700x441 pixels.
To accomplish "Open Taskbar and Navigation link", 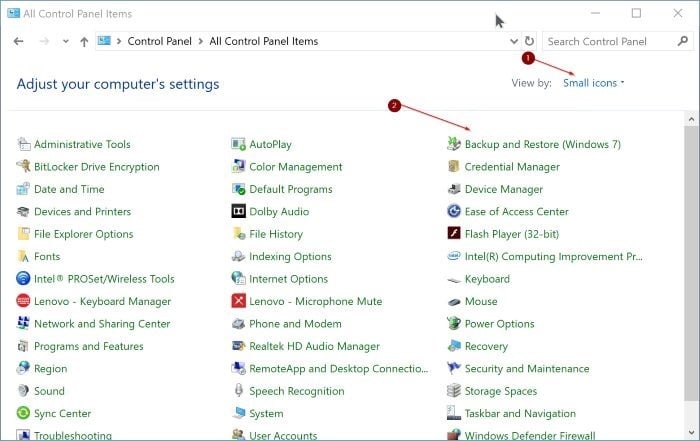I will 520,413.
